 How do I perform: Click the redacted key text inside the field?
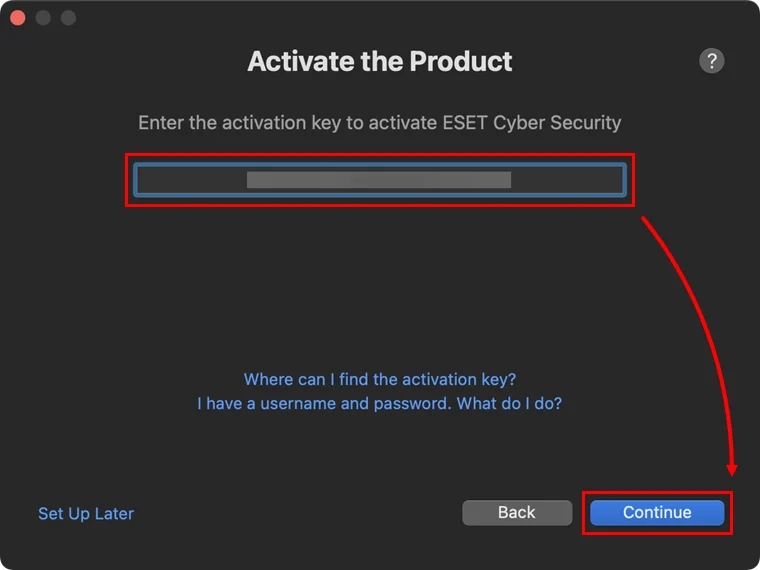coord(379,180)
